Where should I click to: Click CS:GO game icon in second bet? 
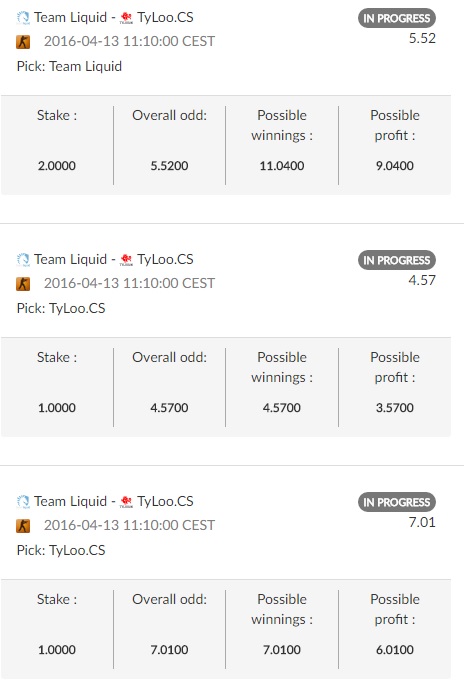pyautogui.click(x=23, y=284)
